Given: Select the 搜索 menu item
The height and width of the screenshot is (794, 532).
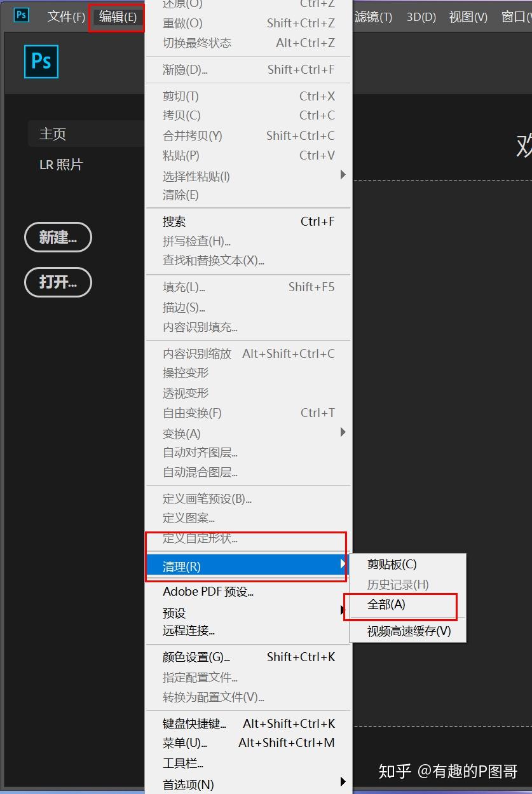Looking at the screenshot, I should pos(174,221).
